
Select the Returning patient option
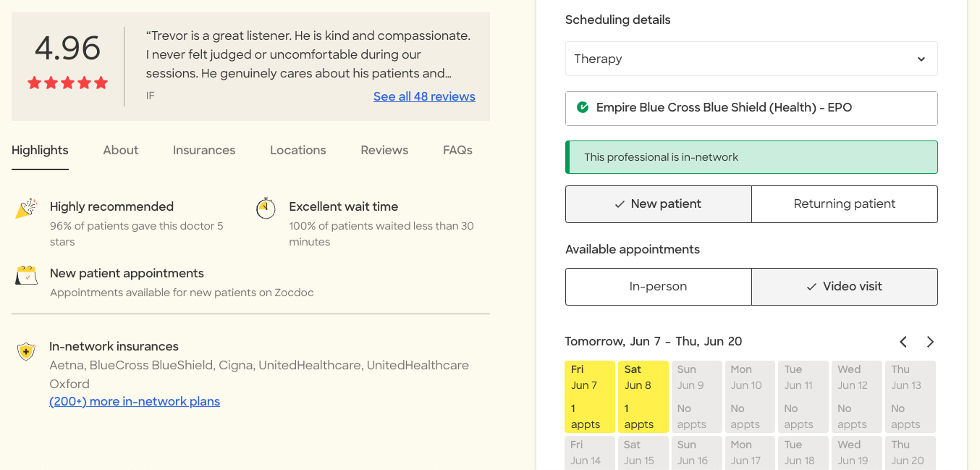click(844, 204)
